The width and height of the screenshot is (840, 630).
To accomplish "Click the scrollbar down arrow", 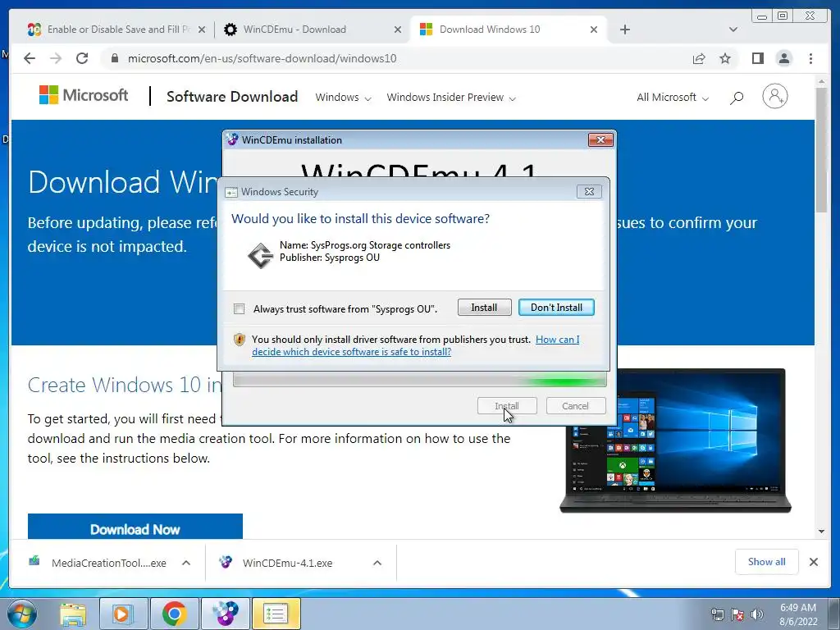I will [x=822, y=532].
